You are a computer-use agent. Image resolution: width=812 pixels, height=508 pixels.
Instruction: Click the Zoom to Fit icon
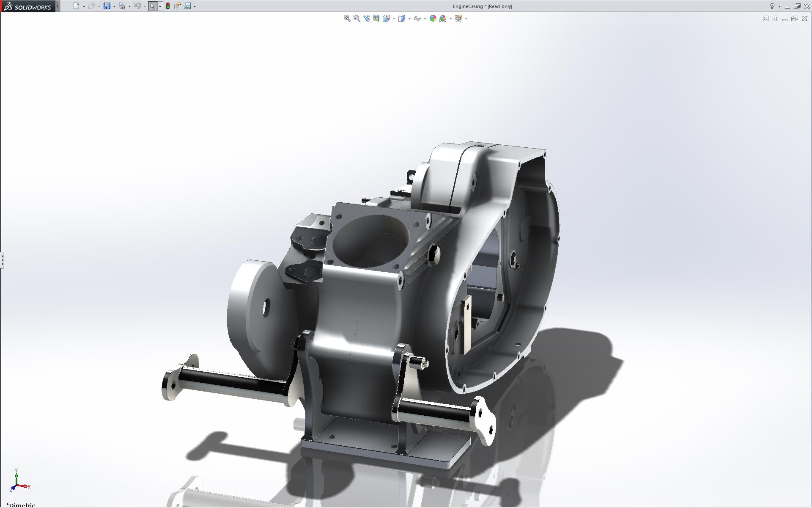point(347,18)
